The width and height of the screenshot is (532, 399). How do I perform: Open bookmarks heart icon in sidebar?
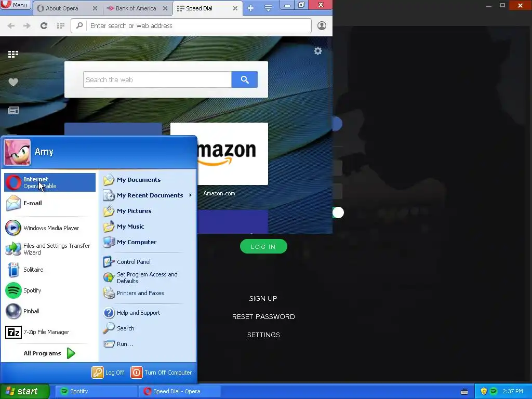pyautogui.click(x=13, y=82)
